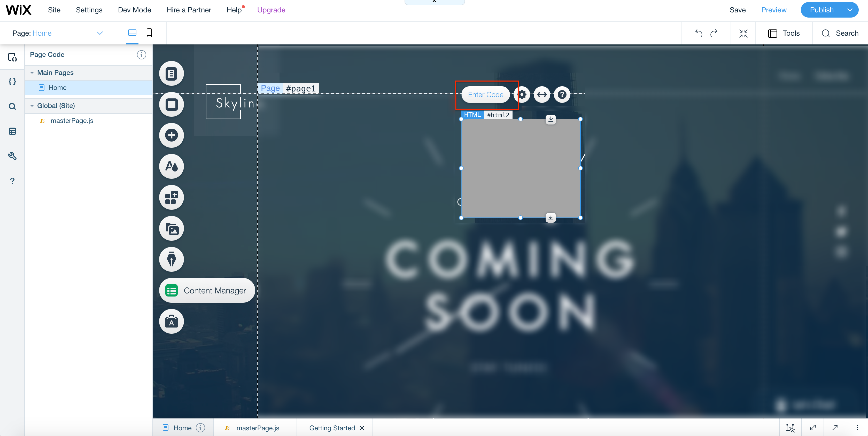
Task: Open the curly braces code files sidebar icon
Action: click(x=12, y=82)
